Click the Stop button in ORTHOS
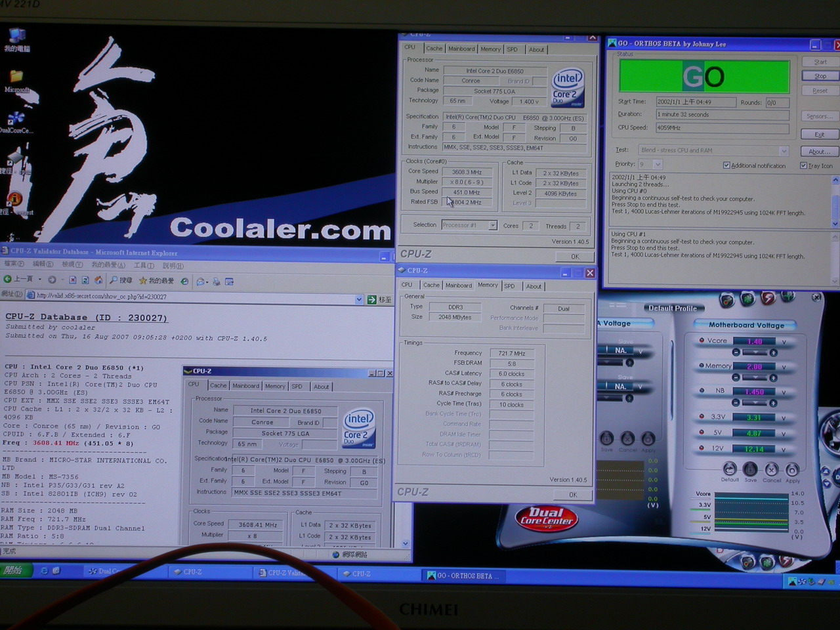This screenshot has height=630, width=840. (x=820, y=76)
